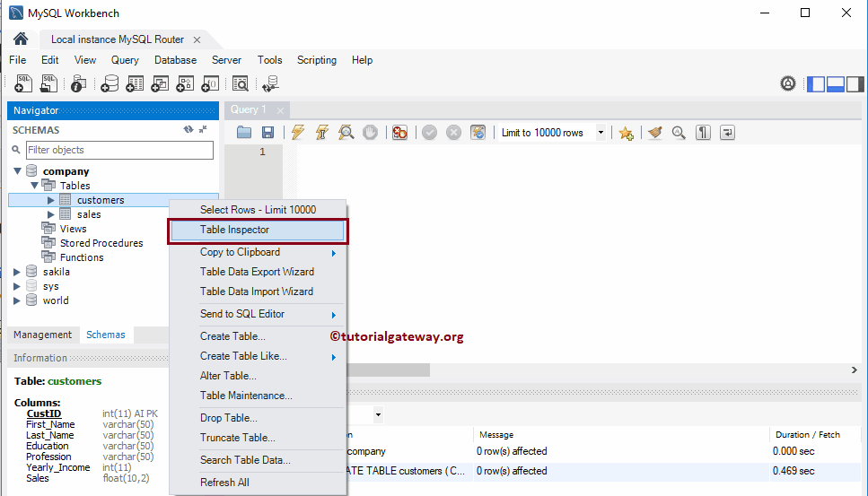Screen dimensions: 868x496
Task: Run Explain on current statement
Action: pos(346,132)
